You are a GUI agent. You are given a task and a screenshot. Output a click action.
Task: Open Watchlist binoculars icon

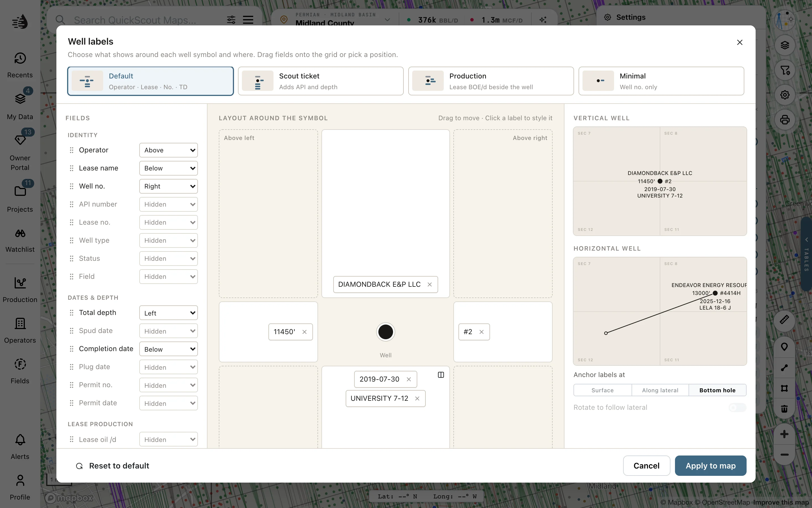pos(20,233)
